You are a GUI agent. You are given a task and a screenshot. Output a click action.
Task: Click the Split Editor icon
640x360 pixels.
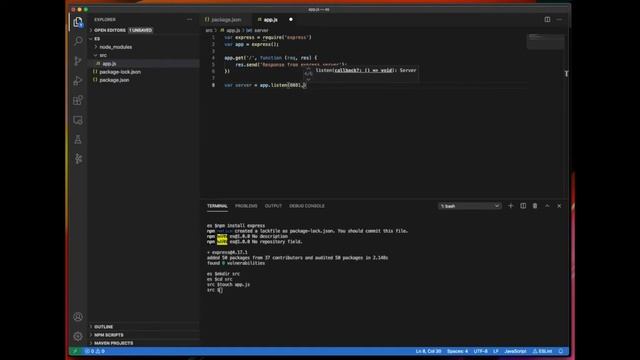pos(547,20)
